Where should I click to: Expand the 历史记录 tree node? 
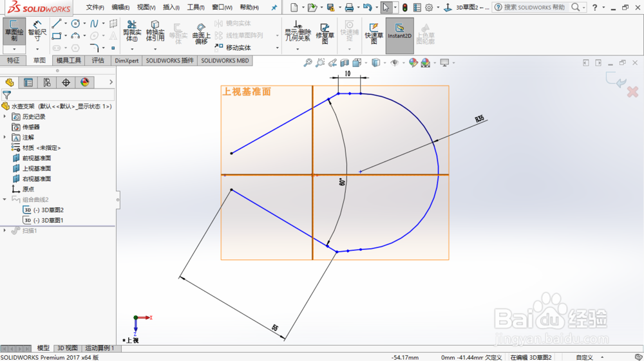(5, 116)
